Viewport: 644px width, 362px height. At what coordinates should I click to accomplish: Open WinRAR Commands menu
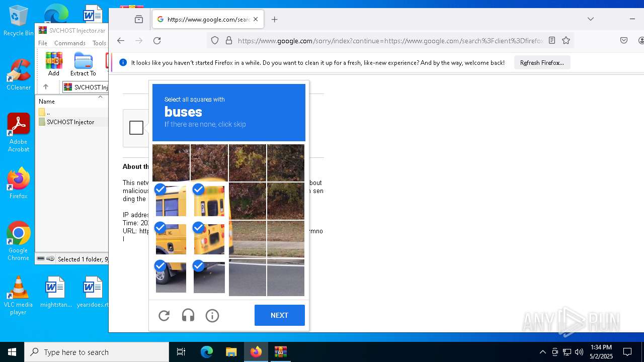point(70,43)
